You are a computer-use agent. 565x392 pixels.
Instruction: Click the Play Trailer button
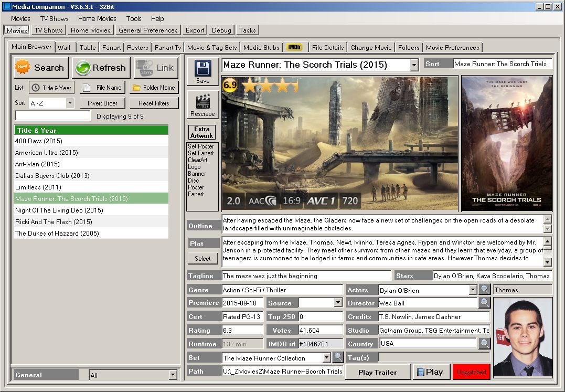[x=377, y=372]
